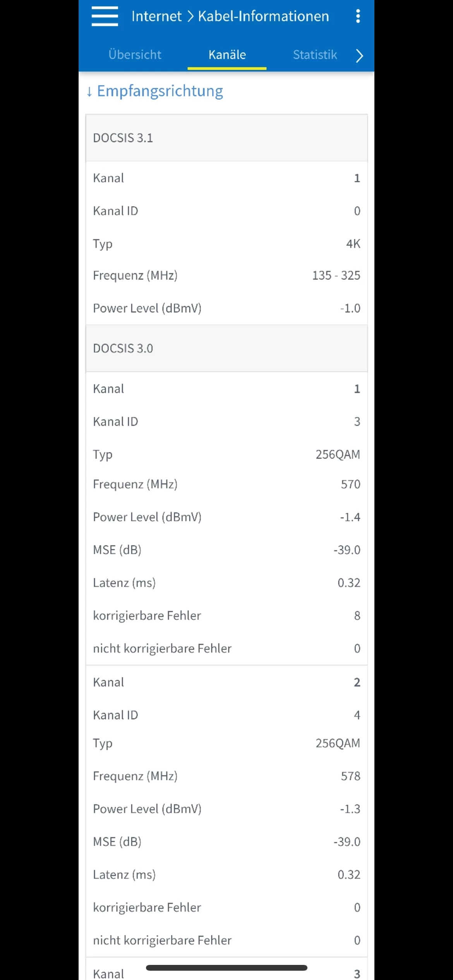The height and width of the screenshot is (980, 453).
Task: Switch to the Übersicht tab
Action: click(135, 55)
